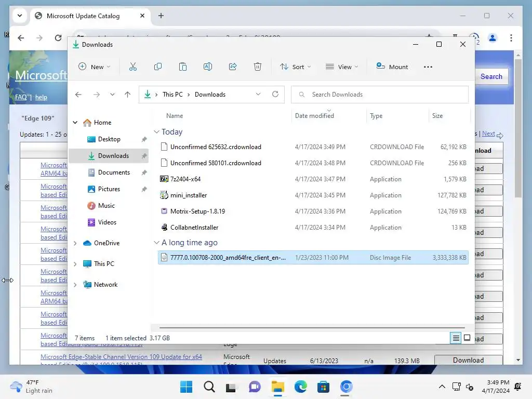Click the Search button on catalog page
The height and width of the screenshot is (399, 532).
(x=491, y=77)
